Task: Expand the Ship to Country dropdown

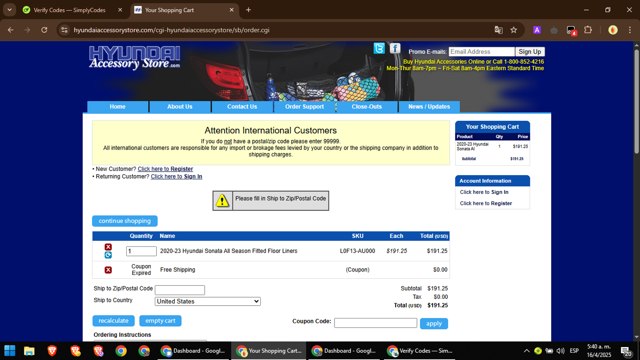Action: coord(207,301)
